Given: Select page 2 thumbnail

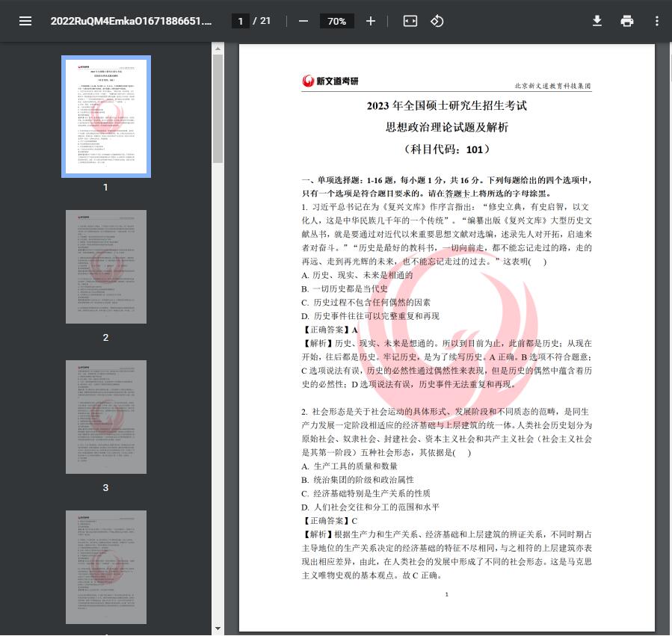Looking at the screenshot, I should [x=105, y=266].
